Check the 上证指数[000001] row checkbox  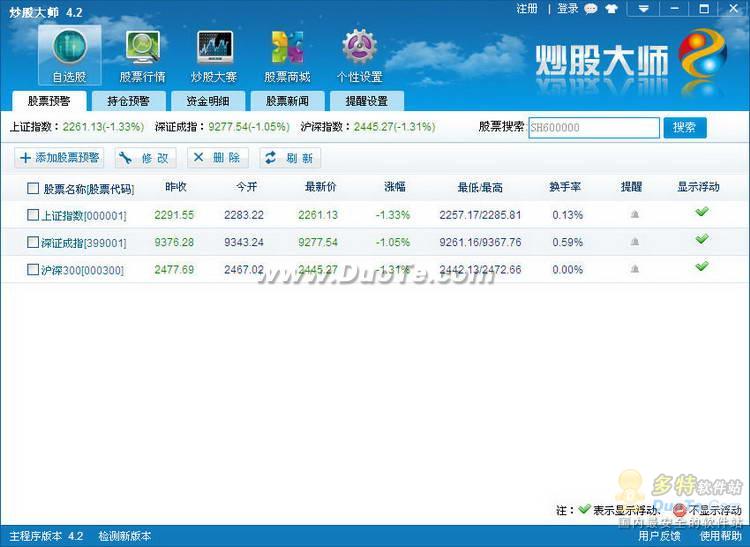pos(33,215)
